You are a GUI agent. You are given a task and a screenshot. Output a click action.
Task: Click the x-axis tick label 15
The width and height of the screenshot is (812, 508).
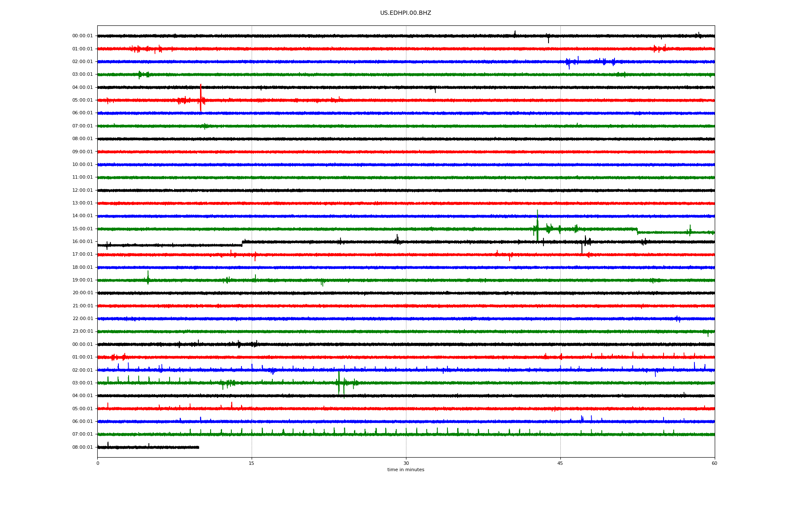coord(252,464)
